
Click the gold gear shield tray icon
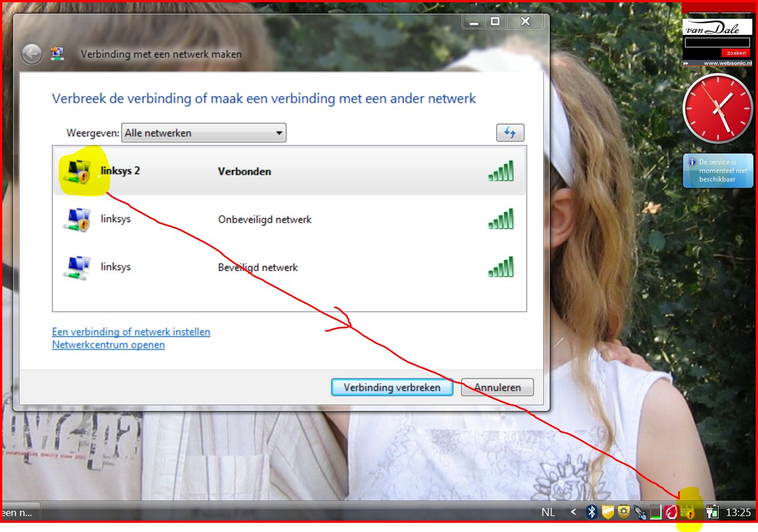point(623,512)
